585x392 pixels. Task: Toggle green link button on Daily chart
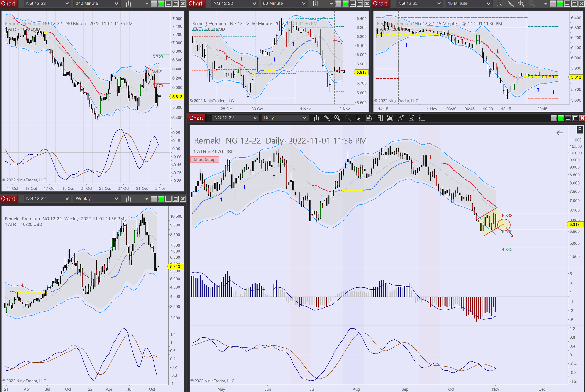(x=561, y=118)
